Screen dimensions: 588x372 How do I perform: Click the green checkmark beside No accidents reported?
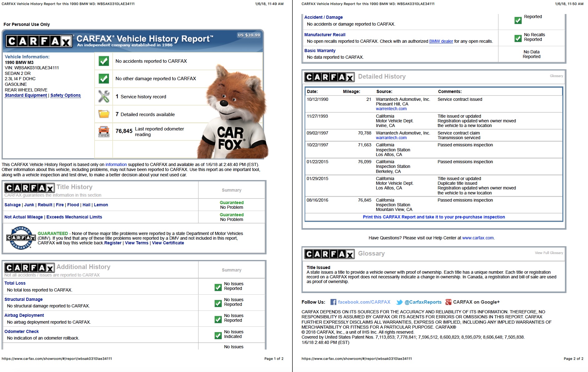tap(104, 61)
